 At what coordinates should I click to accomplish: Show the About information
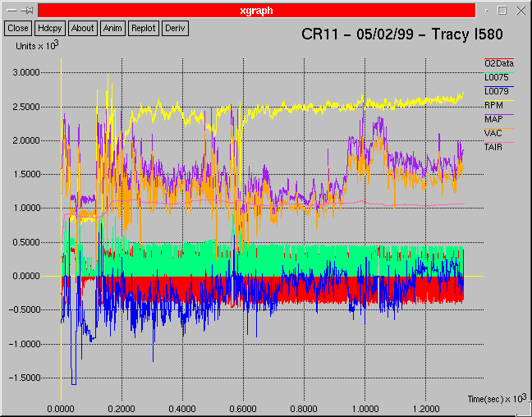(82, 28)
